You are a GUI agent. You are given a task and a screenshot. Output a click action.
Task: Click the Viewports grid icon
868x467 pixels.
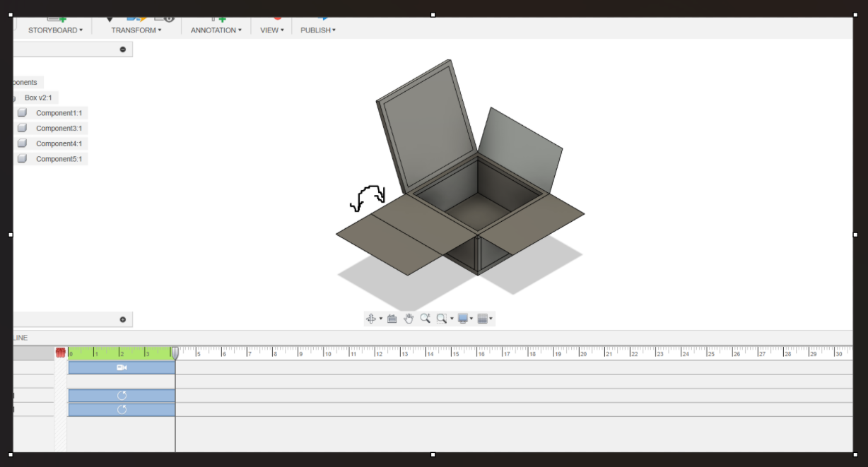click(481, 318)
